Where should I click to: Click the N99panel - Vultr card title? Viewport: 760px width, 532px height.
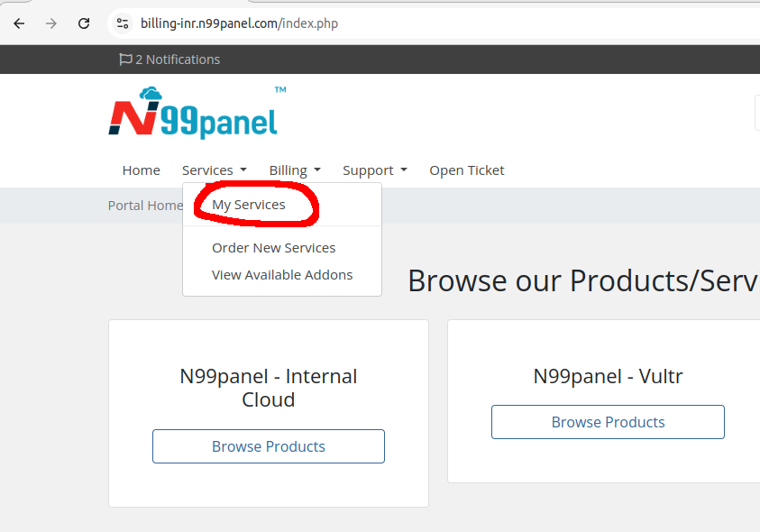[x=608, y=376]
